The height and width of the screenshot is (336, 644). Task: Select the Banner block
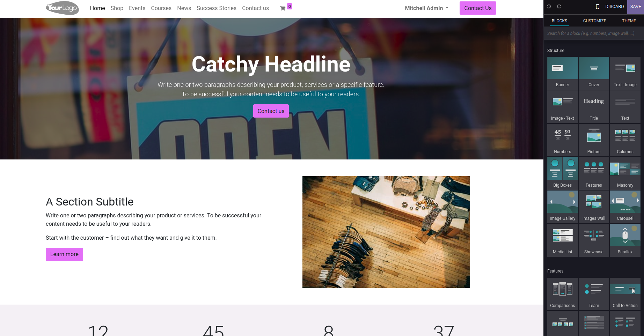click(x=562, y=73)
